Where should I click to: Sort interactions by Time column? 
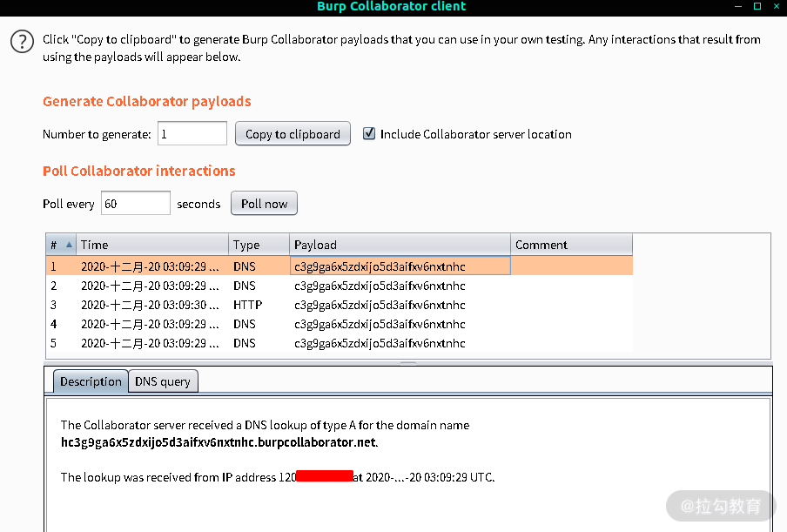tap(152, 245)
